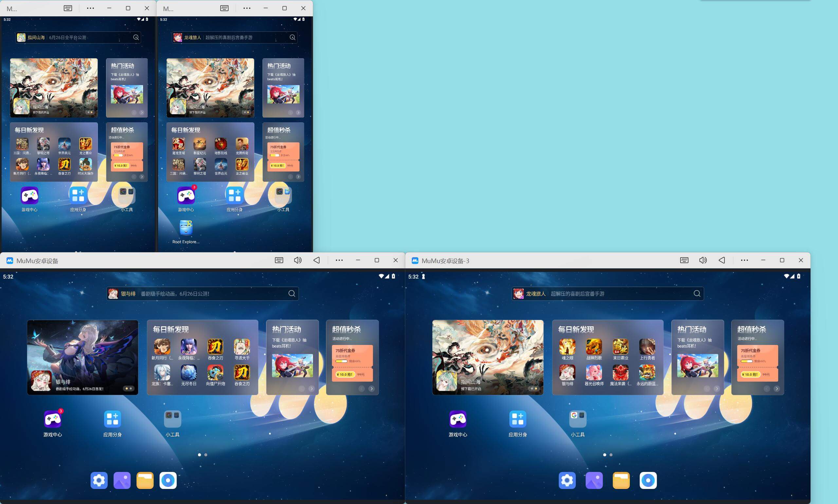
Task: Click the volume icon in MuMu安卓设备 title bar
Action: (298, 260)
